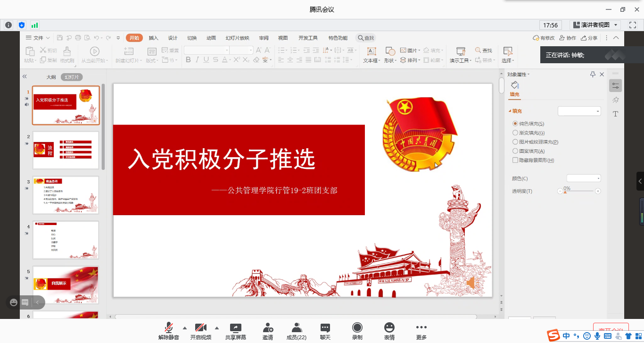This screenshot has height=343, width=644.
Task: Click the emoji icon in floating chat bar
Action: 14,302
